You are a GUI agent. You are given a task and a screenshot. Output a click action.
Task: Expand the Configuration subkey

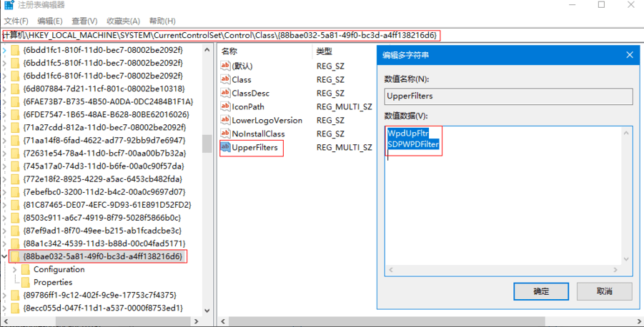[x=15, y=270]
